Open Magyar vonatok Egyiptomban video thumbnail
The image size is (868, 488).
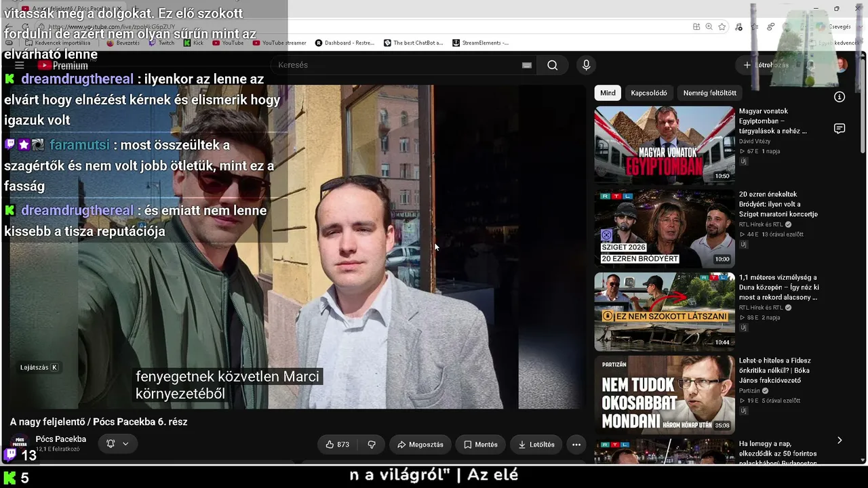pos(665,145)
